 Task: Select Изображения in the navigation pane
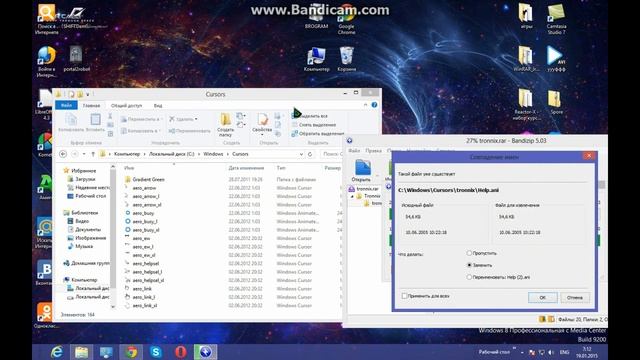[90, 238]
